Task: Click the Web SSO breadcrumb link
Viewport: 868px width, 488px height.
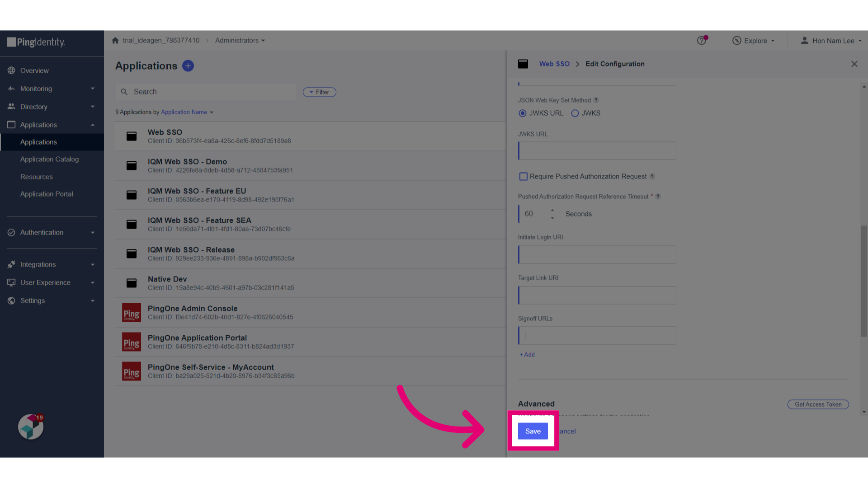Action: [x=554, y=64]
